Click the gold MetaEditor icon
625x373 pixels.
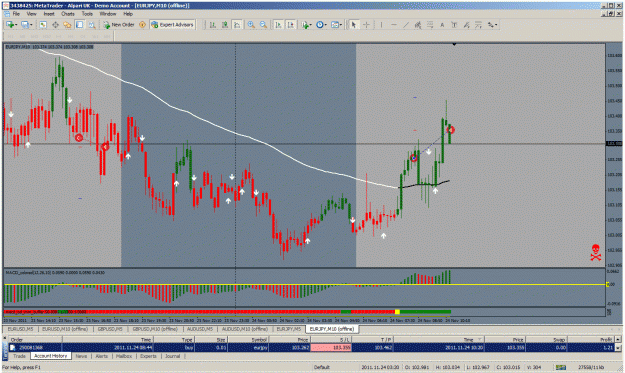coord(142,25)
